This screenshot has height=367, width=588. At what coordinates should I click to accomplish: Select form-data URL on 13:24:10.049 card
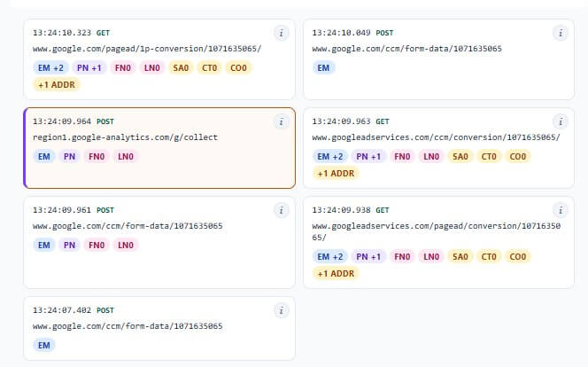click(406, 49)
